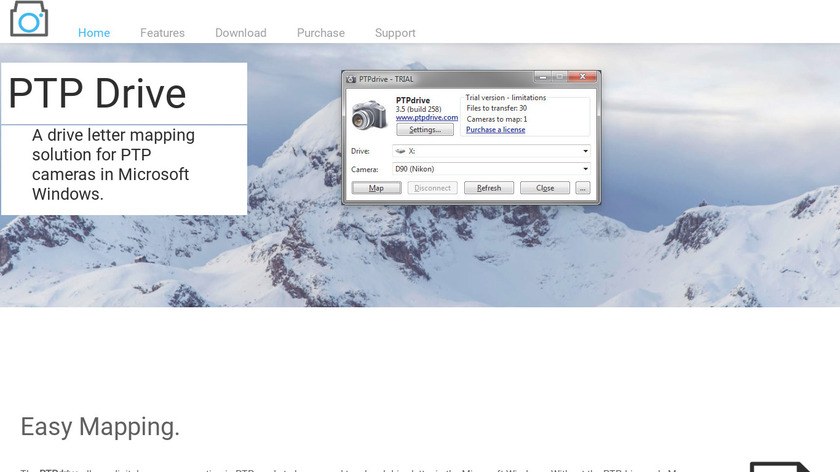Navigate to the Purchase page
This screenshot has width=840, height=472.
tap(321, 33)
